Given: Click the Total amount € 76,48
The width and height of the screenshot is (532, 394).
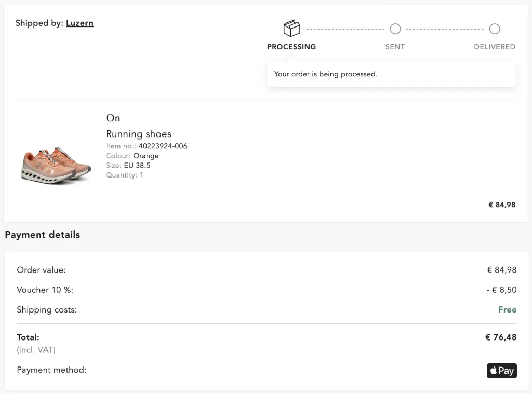Looking at the screenshot, I should point(501,337).
